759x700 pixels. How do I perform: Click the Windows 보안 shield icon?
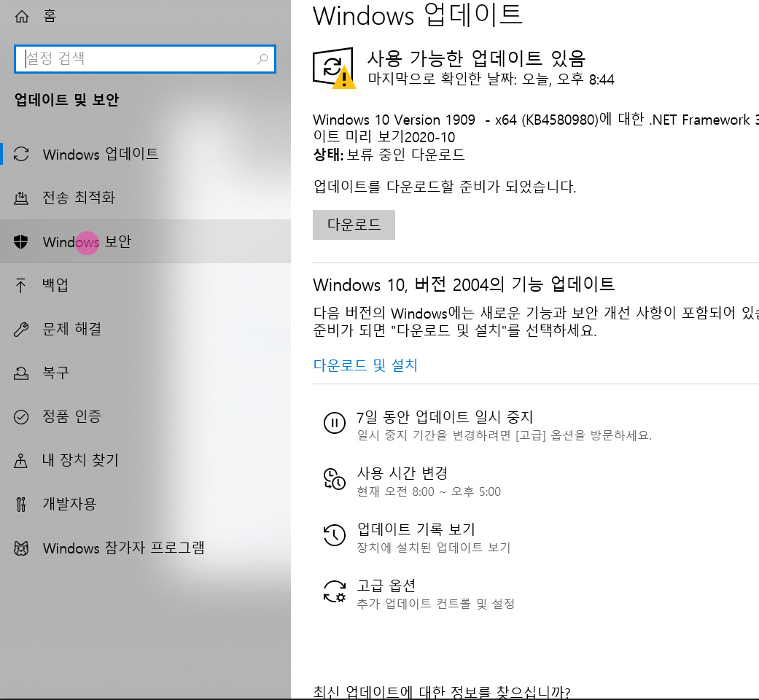coord(21,241)
